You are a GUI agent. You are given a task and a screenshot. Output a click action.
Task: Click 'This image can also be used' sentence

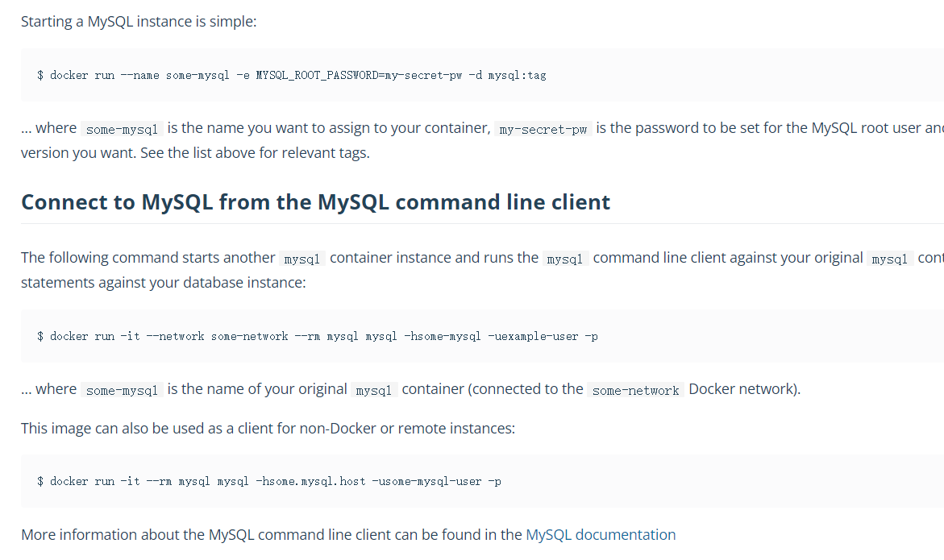click(x=268, y=429)
